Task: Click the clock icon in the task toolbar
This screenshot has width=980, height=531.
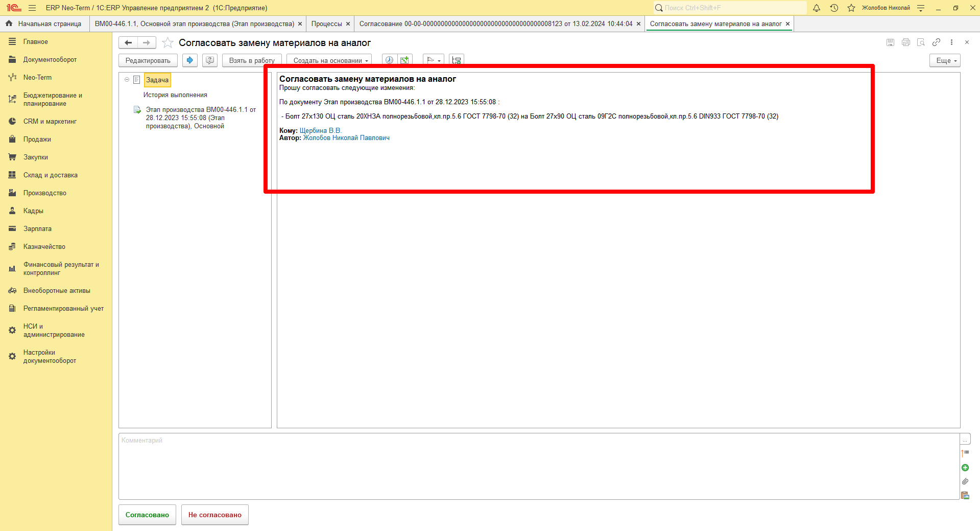Action: (x=389, y=60)
